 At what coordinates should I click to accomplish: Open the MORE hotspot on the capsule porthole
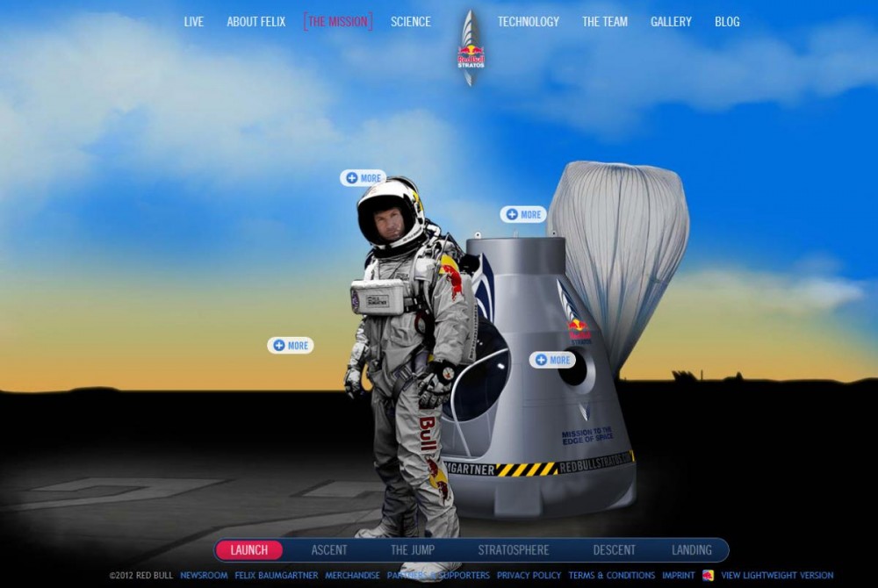(552, 360)
